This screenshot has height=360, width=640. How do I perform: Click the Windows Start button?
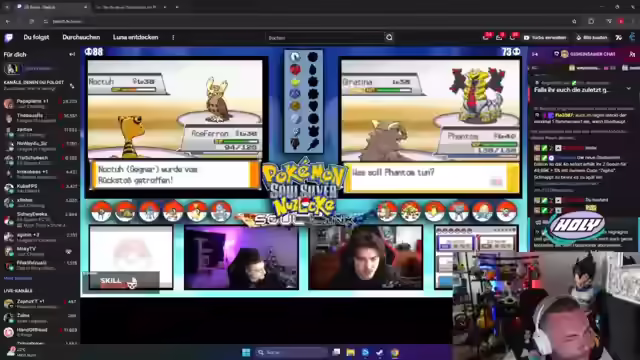click(246, 352)
